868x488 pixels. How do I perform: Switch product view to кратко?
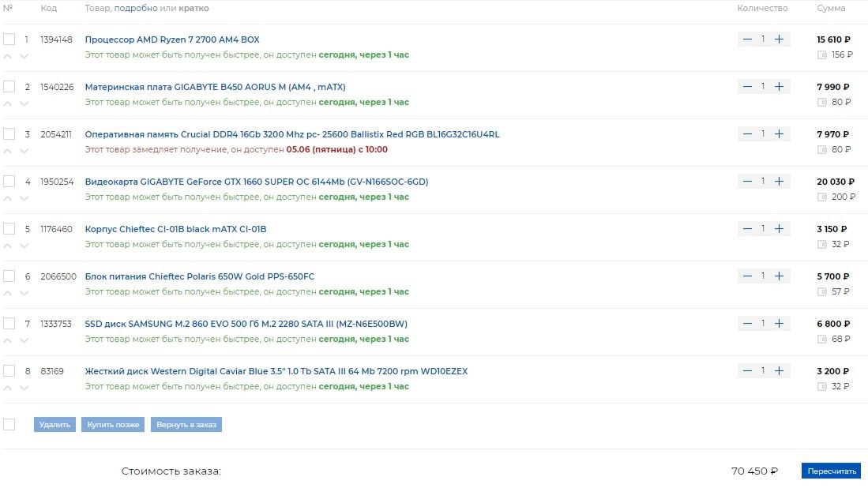[194, 9]
